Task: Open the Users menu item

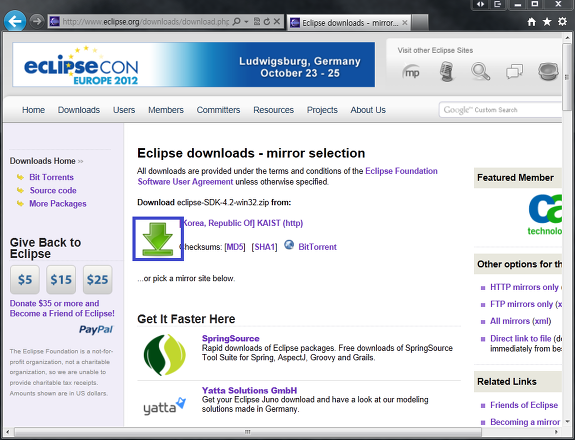Action: click(x=124, y=110)
